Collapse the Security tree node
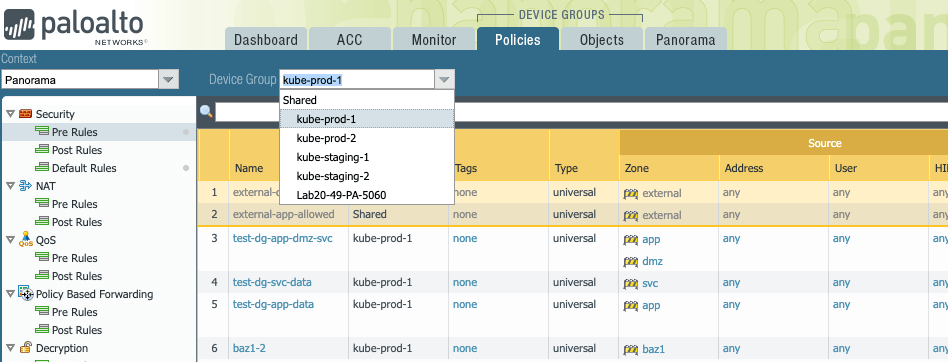Viewport: 948px width, 362px height. pyautogui.click(x=10, y=114)
